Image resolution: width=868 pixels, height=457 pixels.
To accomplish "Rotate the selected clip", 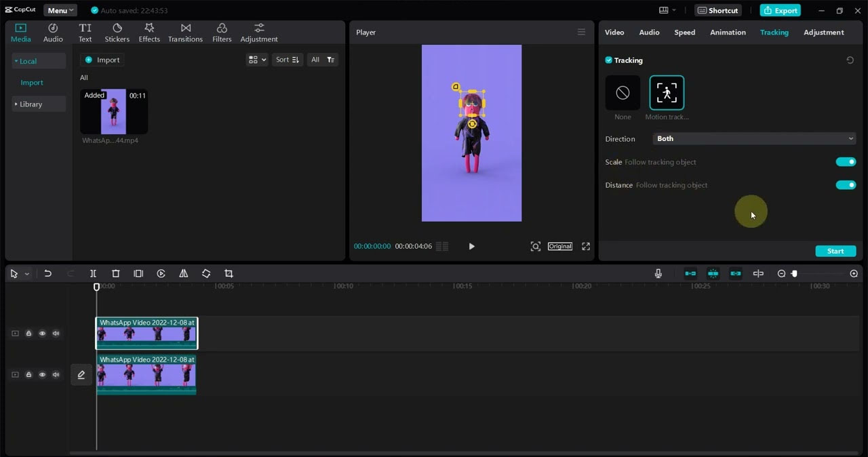I will coord(206,273).
